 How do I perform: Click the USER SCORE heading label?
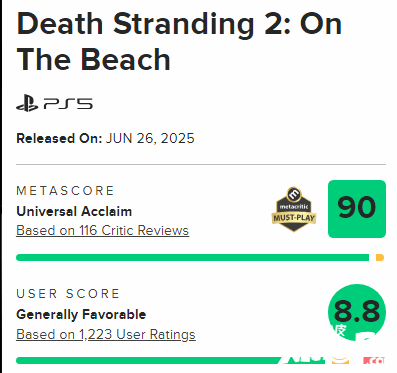tap(68, 294)
